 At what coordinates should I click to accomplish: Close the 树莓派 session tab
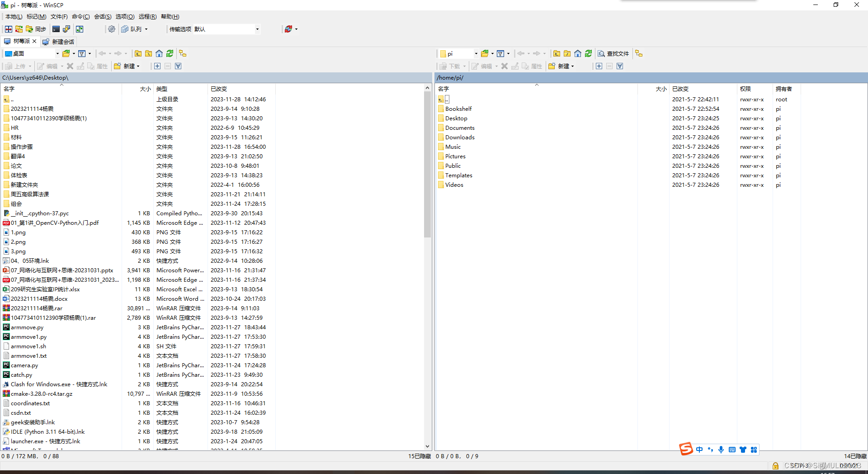(x=34, y=41)
